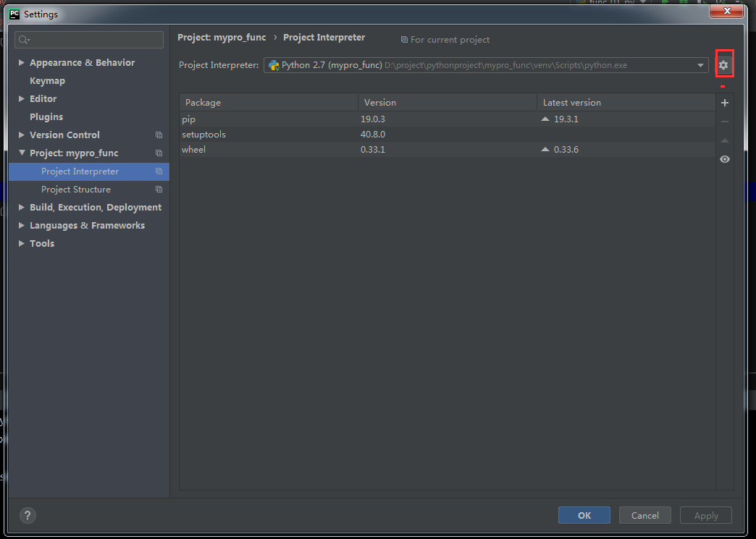Sort by the Version column header
This screenshot has width=756, height=539.
point(448,103)
